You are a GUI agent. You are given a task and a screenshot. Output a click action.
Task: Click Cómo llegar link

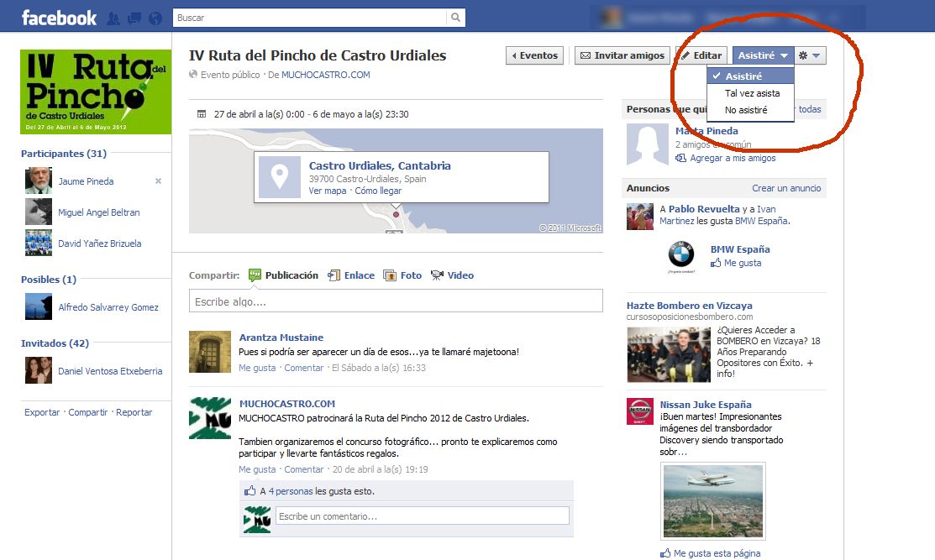[378, 191]
